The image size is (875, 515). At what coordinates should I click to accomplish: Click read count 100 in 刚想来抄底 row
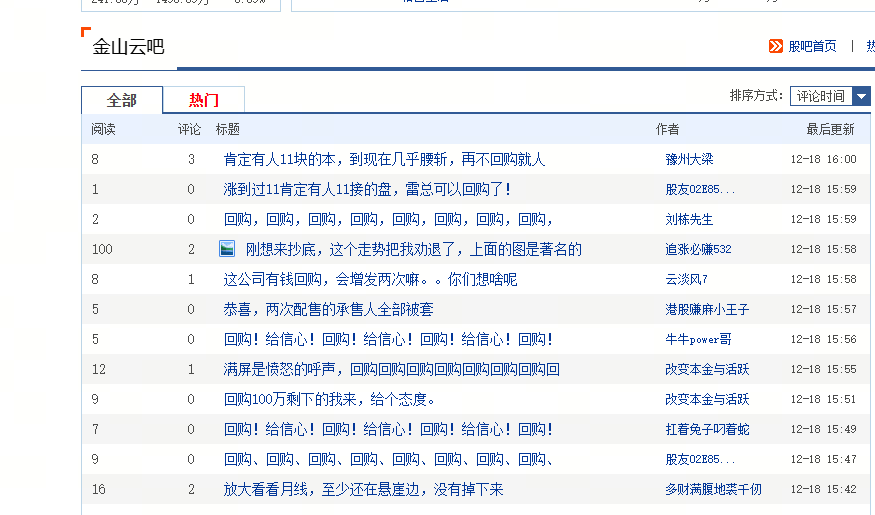point(102,249)
